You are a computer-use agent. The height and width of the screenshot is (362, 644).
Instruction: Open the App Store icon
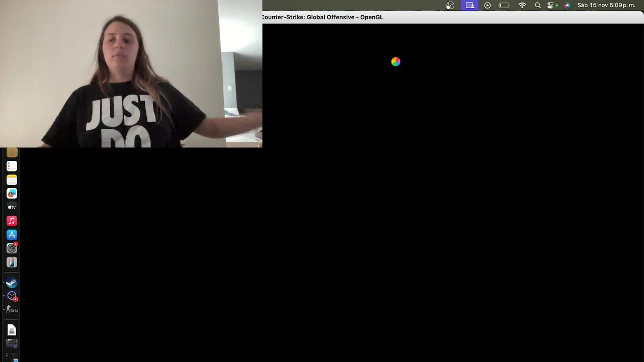pos(12,235)
